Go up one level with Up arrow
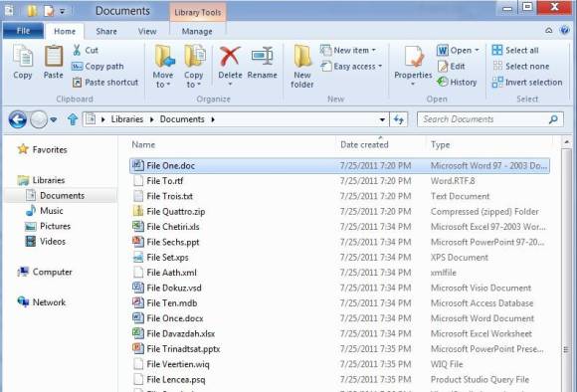Screen dimensions: 577x392 73,119
